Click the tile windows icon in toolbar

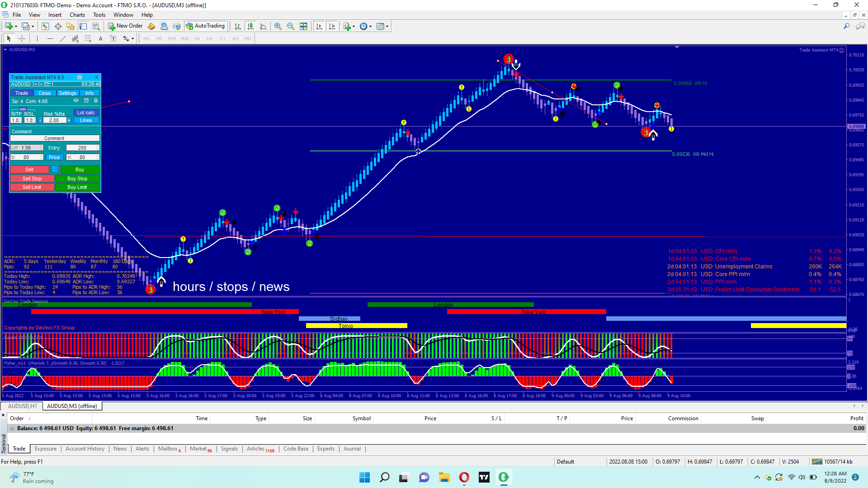click(303, 26)
